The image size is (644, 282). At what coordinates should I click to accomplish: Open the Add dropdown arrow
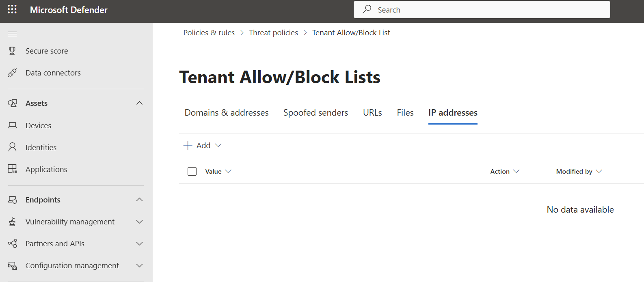218,145
